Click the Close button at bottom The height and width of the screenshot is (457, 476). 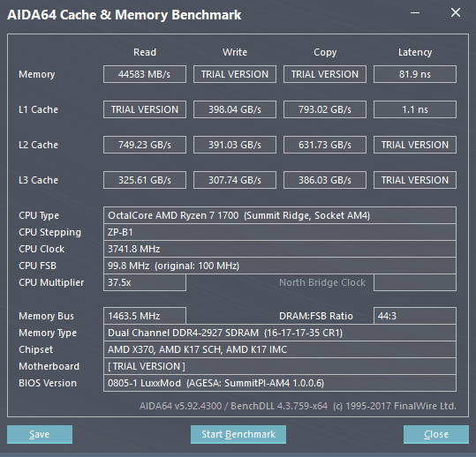click(x=436, y=434)
